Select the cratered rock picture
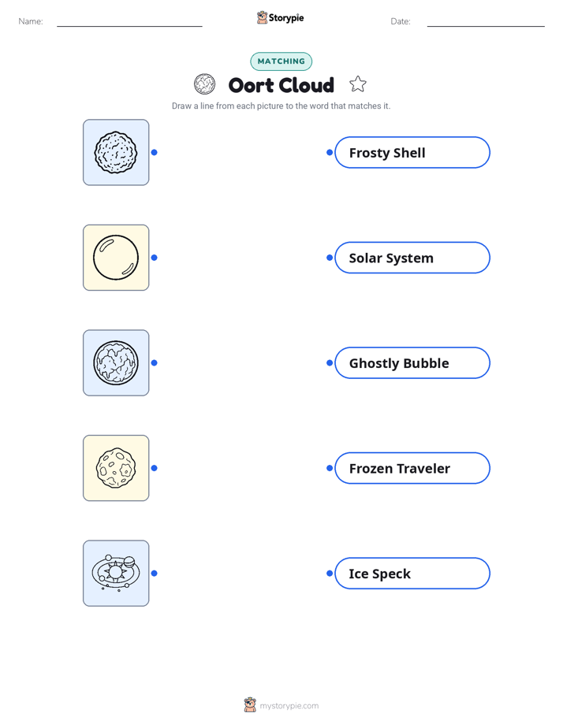 click(116, 468)
